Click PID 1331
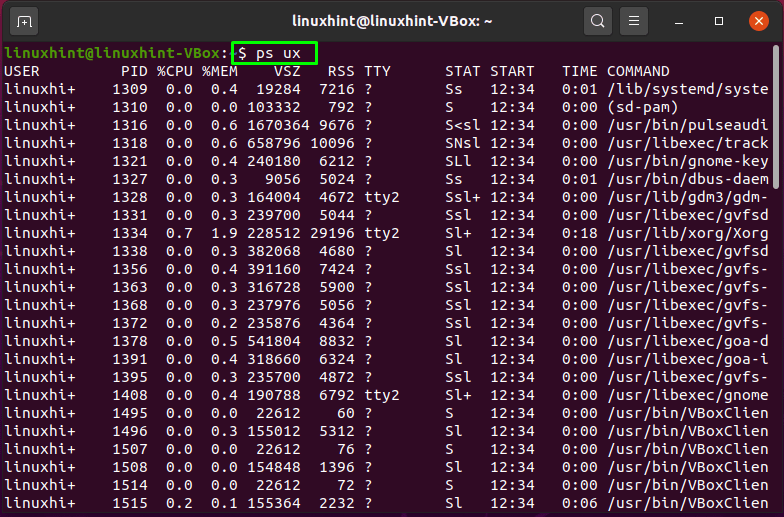The height and width of the screenshot is (517, 784). point(130,216)
